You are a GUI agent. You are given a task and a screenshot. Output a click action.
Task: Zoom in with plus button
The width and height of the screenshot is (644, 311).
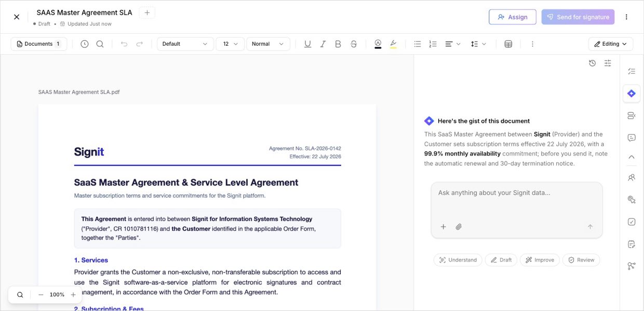point(73,295)
